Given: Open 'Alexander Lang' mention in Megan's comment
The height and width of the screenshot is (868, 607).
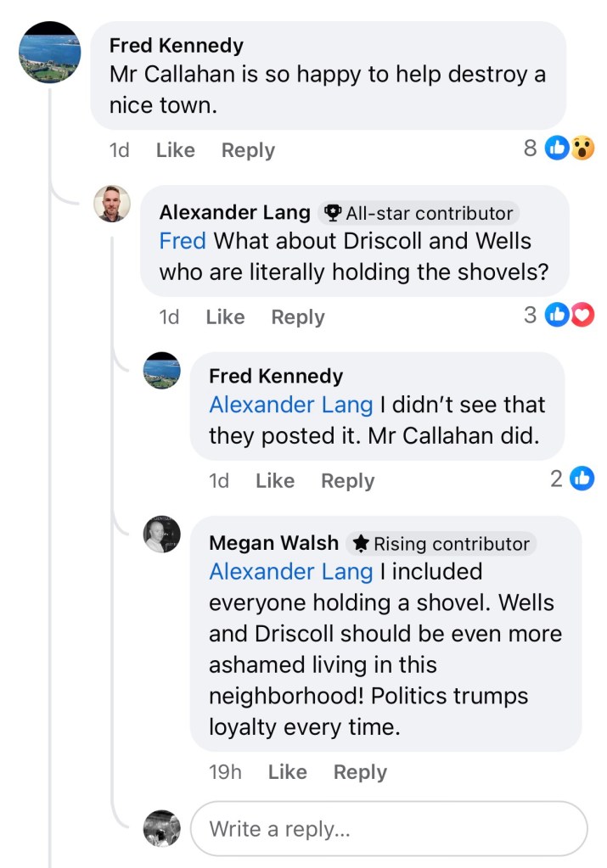Looking at the screenshot, I should (290, 572).
